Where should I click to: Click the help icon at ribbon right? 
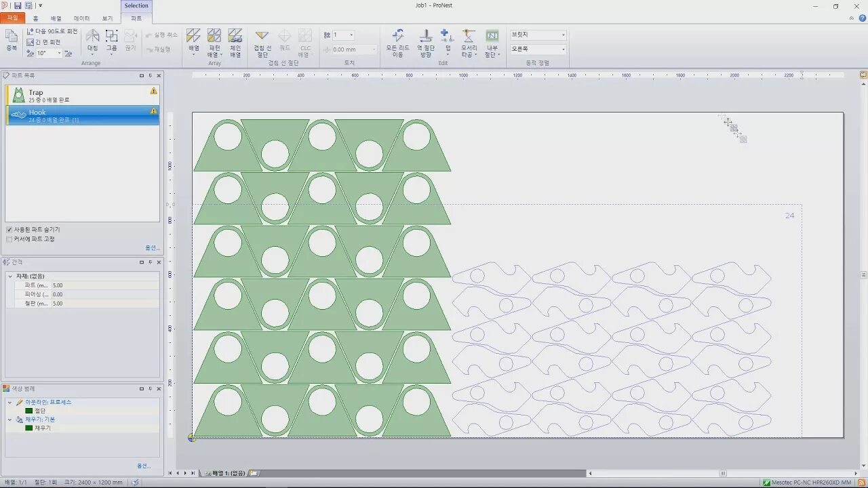point(861,18)
